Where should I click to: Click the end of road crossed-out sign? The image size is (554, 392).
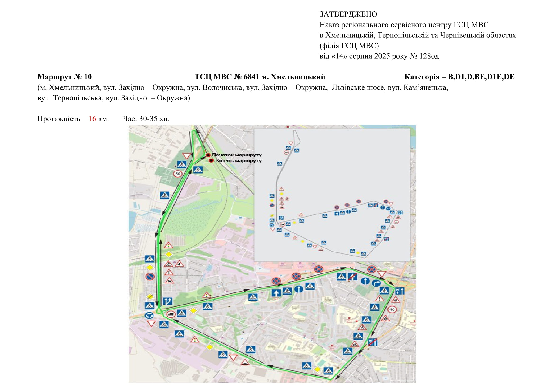(352, 277)
